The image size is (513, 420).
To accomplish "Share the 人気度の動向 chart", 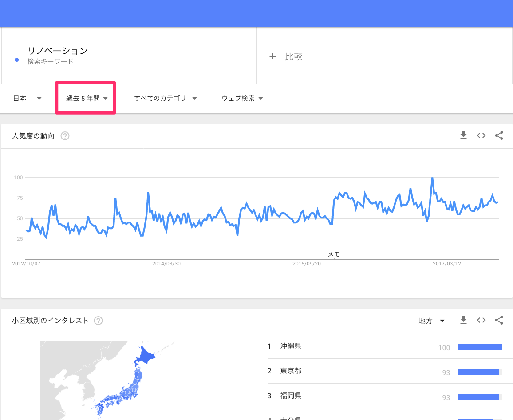I will 499,135.
